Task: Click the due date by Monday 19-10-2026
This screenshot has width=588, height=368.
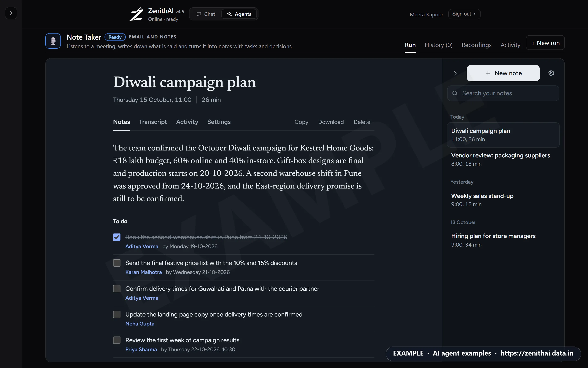Action: pos(190,246)
